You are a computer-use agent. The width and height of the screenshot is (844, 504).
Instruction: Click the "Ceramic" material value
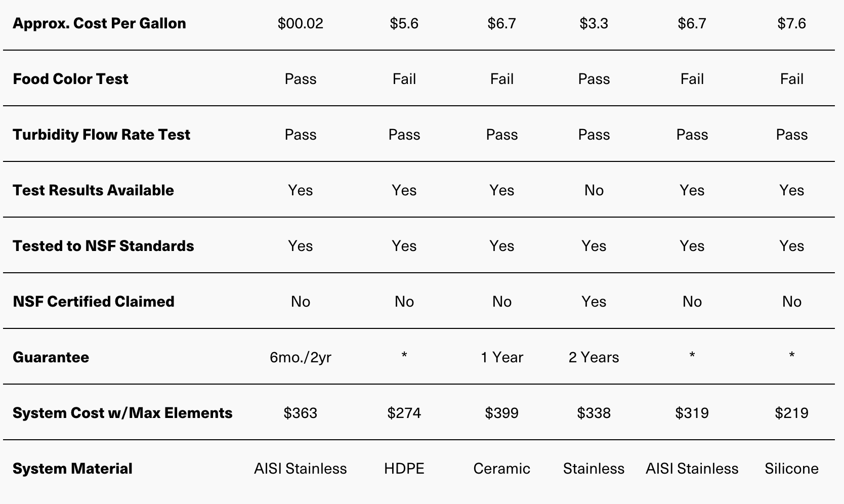pyautogui.click(x=502, y=469)
